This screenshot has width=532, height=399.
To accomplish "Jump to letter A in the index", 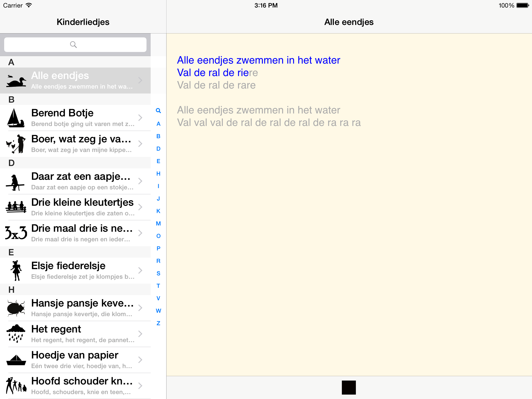I will [x=158, y=124].
